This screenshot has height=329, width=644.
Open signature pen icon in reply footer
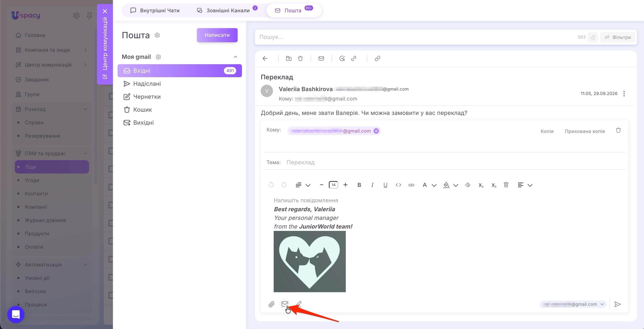pos(299,304)
